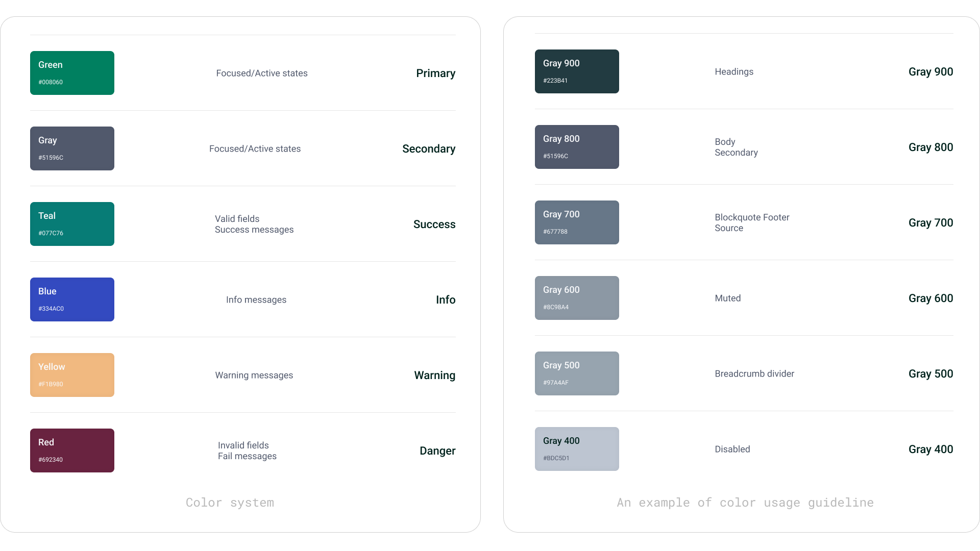Click the Green #008060 color swatch
The width and height of the screenshot is (980, 551).
click(x=72, y=73)
